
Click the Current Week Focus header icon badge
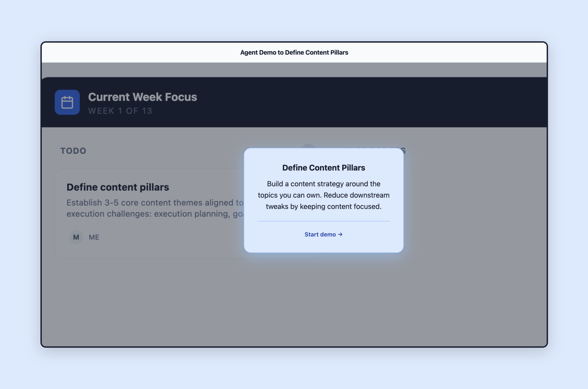tap(67, 102)
